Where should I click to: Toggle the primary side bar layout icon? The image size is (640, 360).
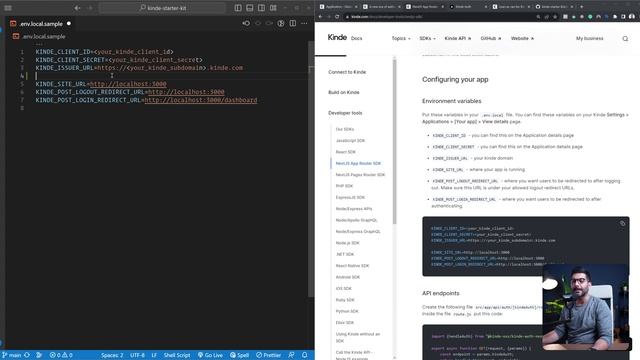pos(238,8)
